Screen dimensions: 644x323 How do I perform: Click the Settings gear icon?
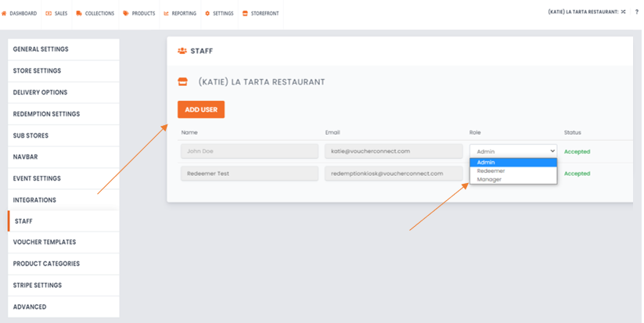207,13
